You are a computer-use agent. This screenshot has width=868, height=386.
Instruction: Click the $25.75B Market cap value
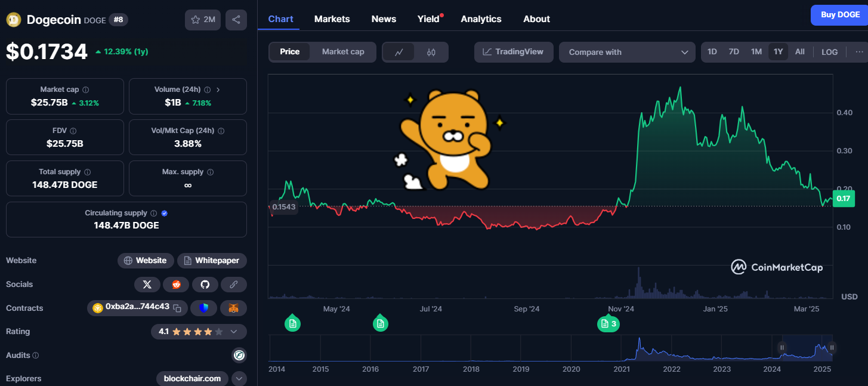click(x=49, y=103)
